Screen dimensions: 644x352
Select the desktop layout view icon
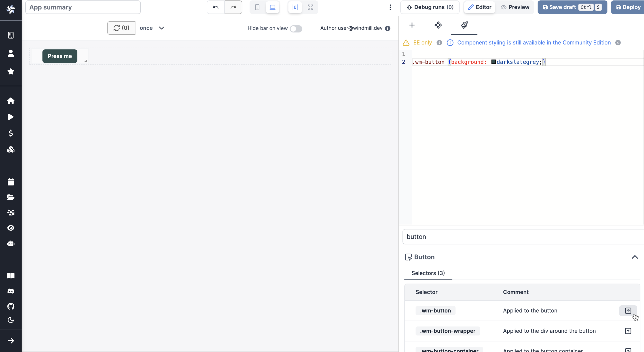point(272,7)
